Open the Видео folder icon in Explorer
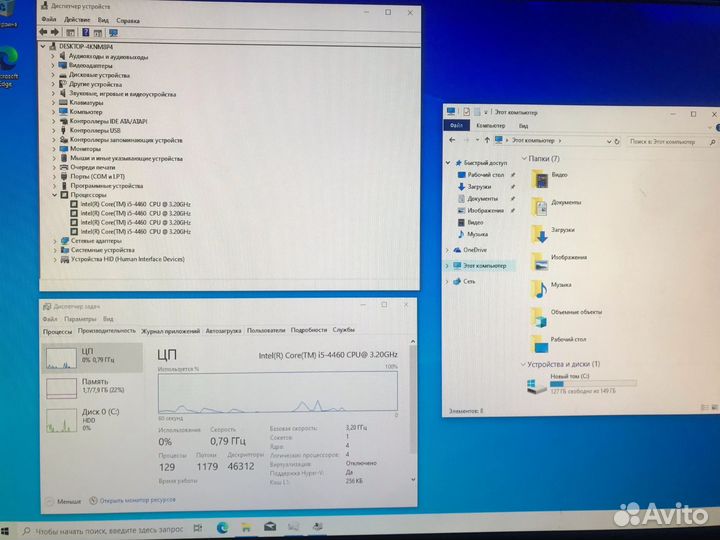Image resolution: width=720 pixels, height=540 pixels. pyautogui.click(x=540, y=179)
